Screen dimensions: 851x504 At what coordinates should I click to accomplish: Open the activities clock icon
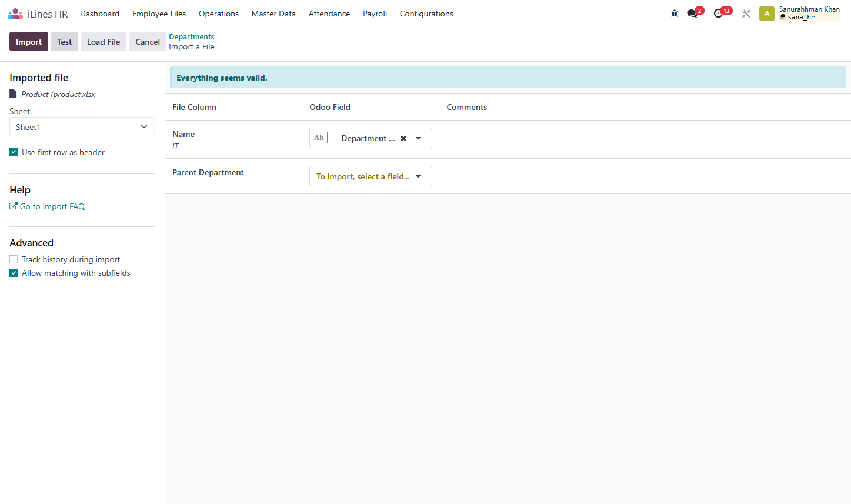(718, 14)
